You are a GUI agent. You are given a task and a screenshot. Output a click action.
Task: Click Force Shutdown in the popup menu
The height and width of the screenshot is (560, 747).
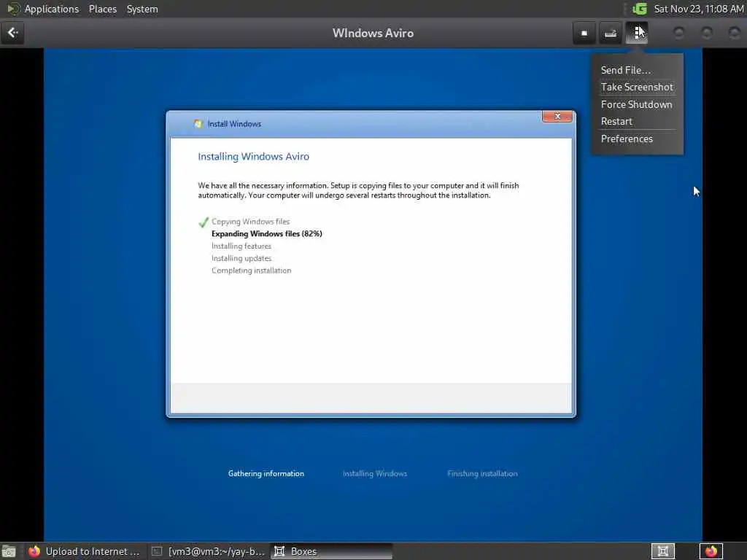(638, 104)
